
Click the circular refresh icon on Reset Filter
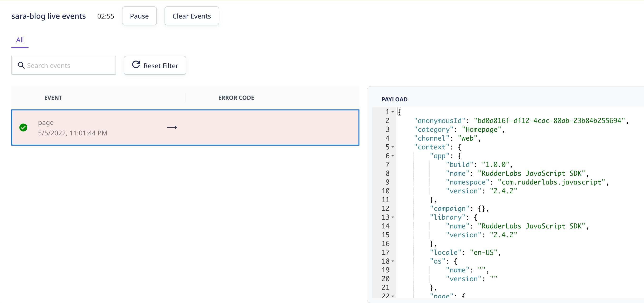click(136, 65)
